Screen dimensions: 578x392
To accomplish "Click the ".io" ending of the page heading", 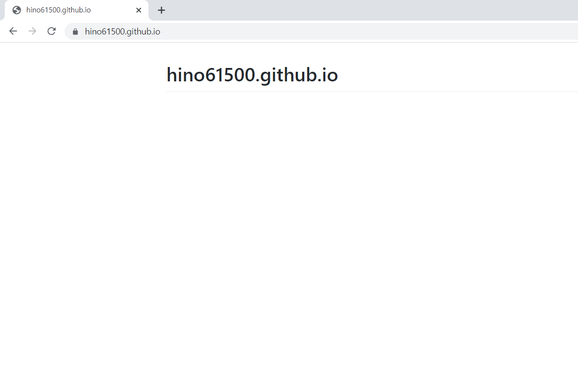I will 328,75.
